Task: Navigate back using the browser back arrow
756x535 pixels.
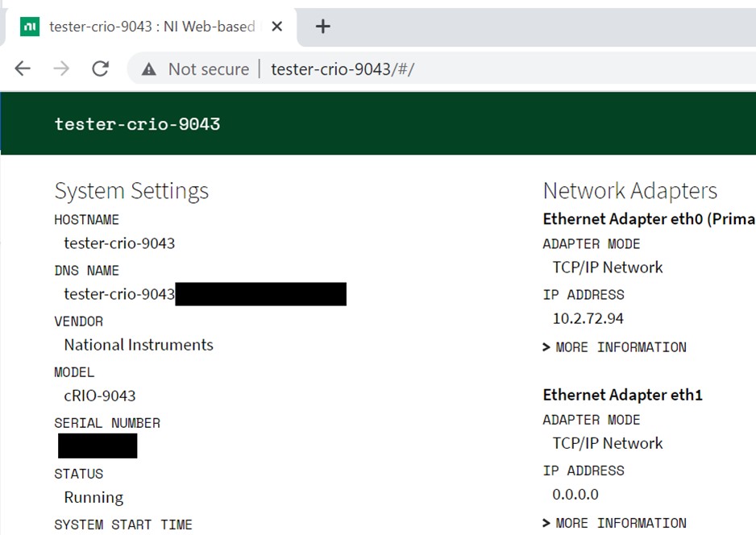Action: tap(23, 68)
